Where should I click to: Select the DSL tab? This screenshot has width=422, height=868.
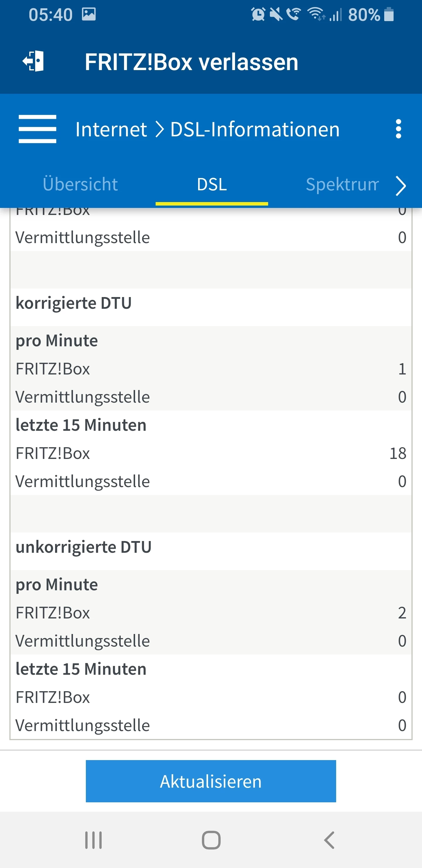[212, 184]
